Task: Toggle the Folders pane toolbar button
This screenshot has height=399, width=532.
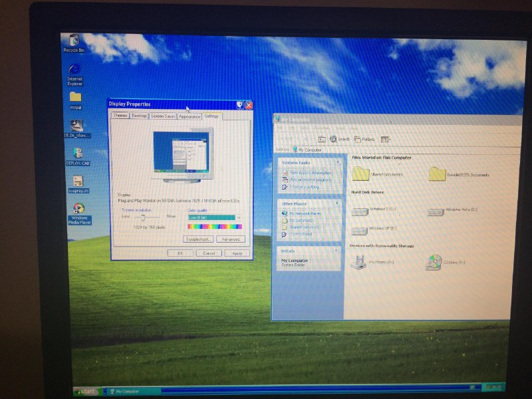Action: [x=364, y=139]
